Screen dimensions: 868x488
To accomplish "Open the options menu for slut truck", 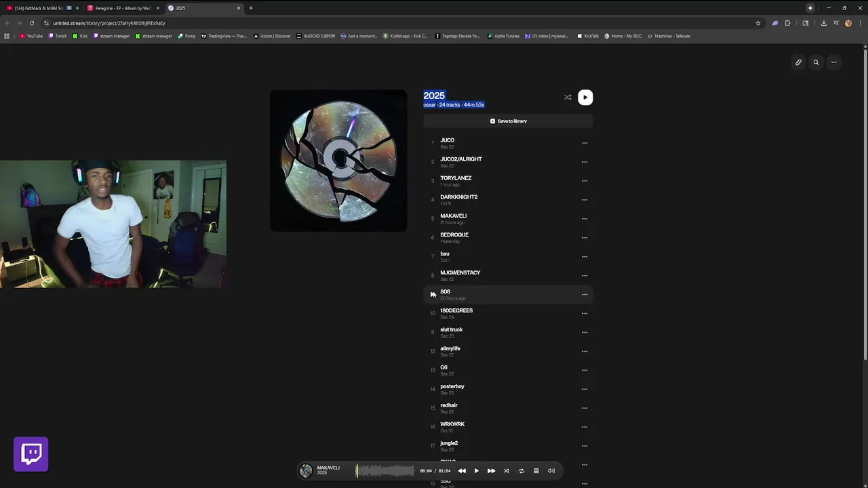I will [x=585, y=333].
